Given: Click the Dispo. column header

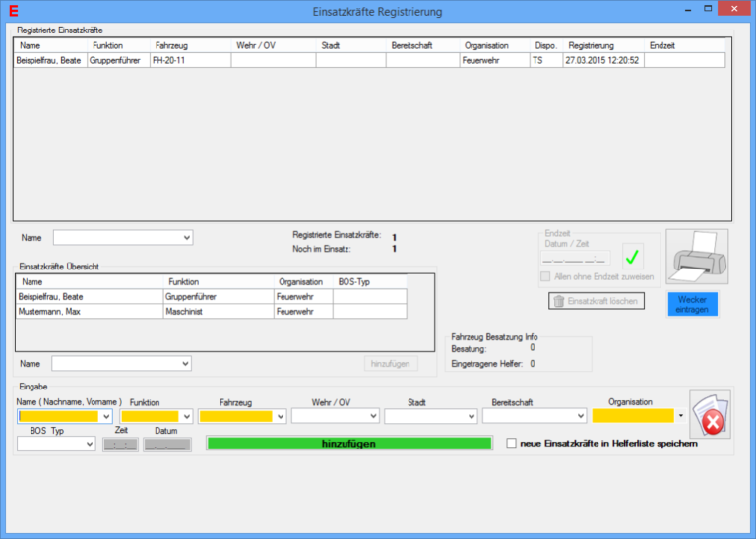Looking at the screenshot, I should [x=546, y=46].
